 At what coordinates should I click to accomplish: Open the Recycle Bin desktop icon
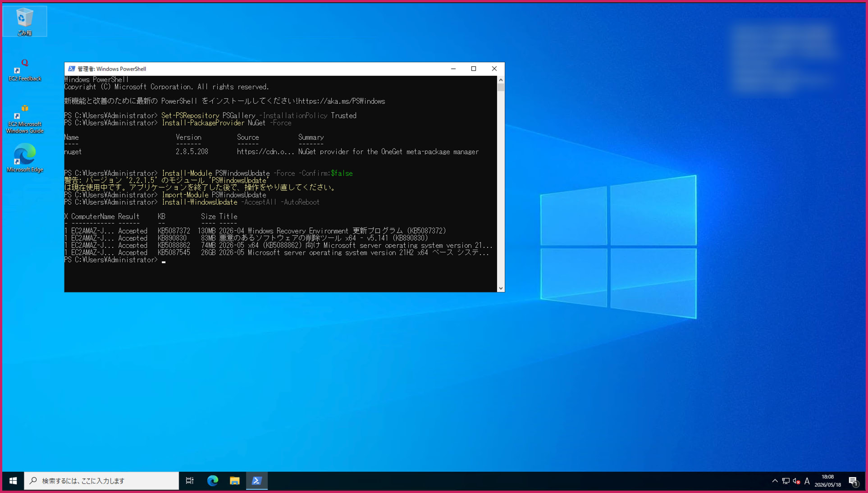click(x=24, y=21)
